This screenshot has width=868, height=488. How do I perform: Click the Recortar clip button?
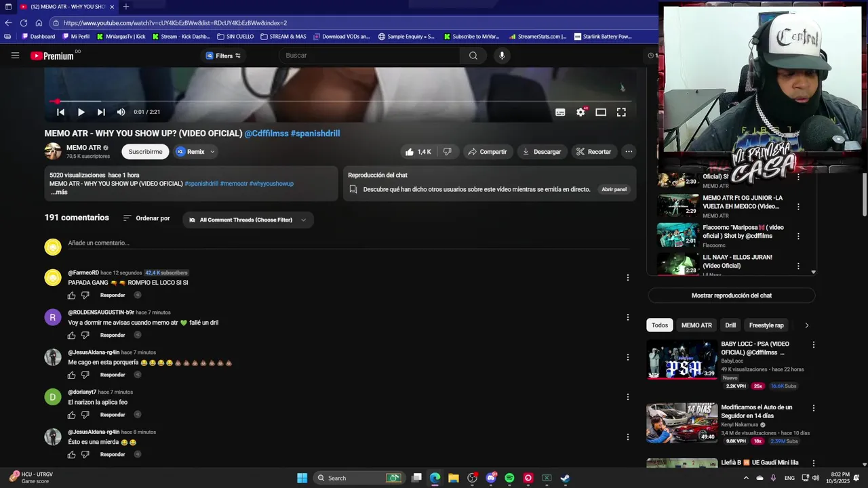(x=593, y=152)
